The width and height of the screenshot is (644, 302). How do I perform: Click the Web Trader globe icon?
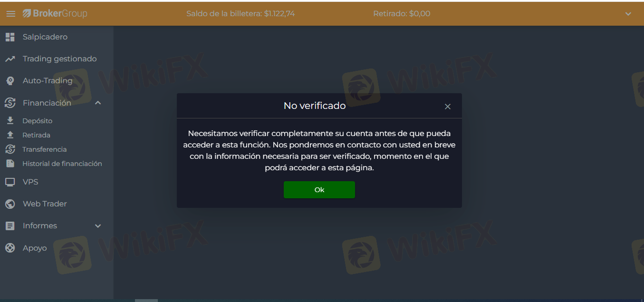[10, 204]
